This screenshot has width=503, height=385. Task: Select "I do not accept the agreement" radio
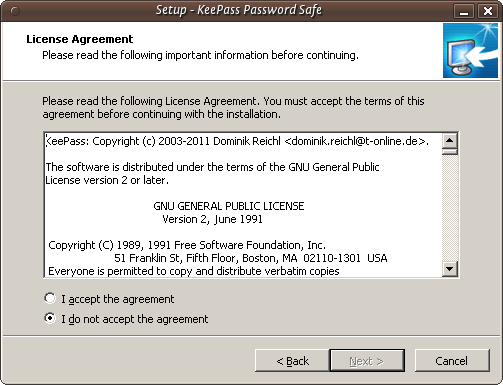coord(50,318)
